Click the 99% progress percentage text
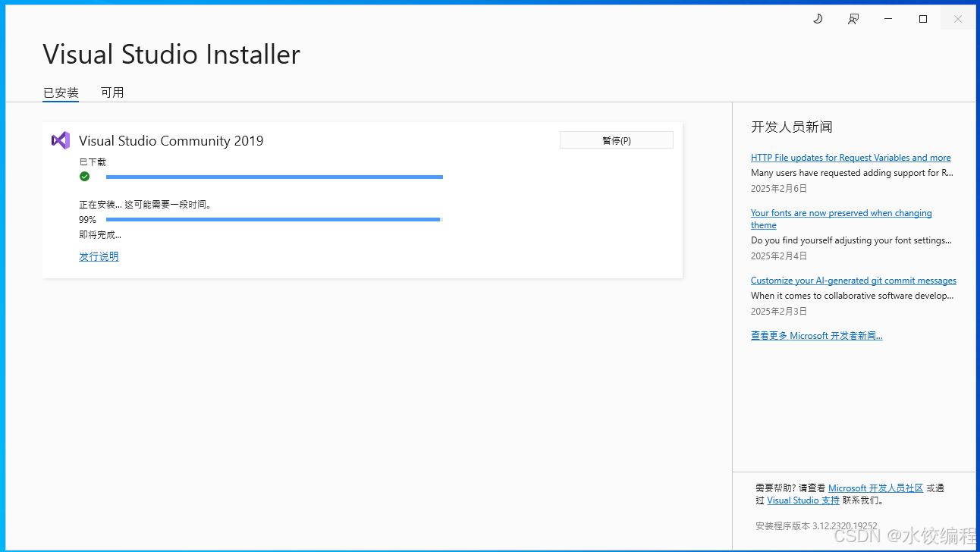This screenshot has height=552, width=980. click(87, 219)
